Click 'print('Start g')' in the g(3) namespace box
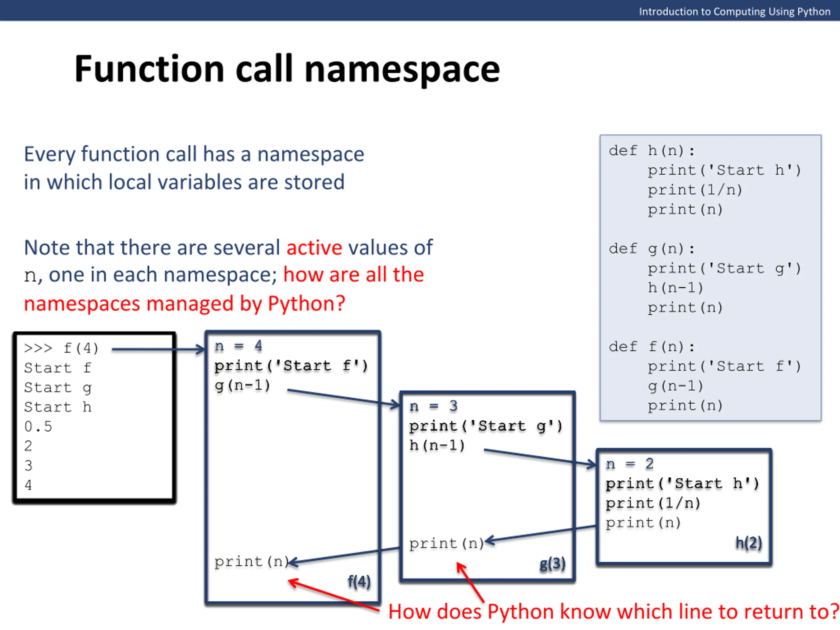 pyautogui.click(x=486, y=427)
